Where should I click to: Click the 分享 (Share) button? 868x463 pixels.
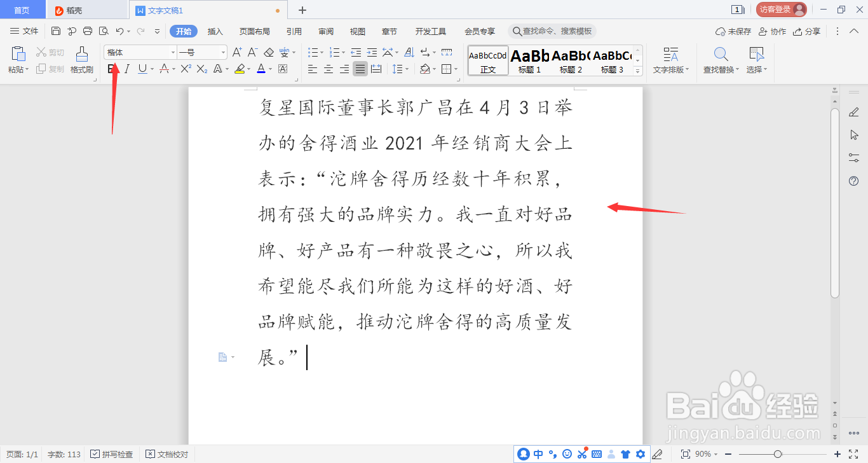tap(807, 31)
